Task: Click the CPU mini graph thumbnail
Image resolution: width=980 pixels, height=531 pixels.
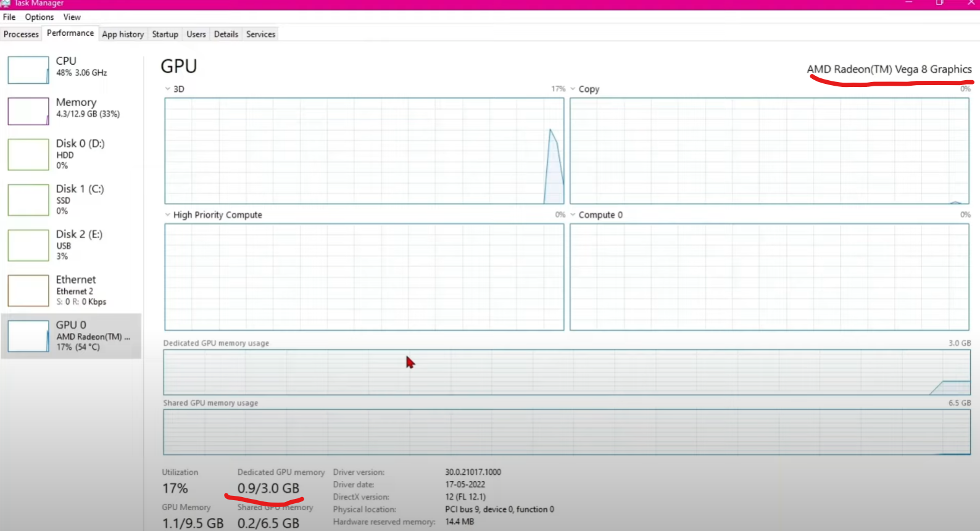Action: point(28,70)
